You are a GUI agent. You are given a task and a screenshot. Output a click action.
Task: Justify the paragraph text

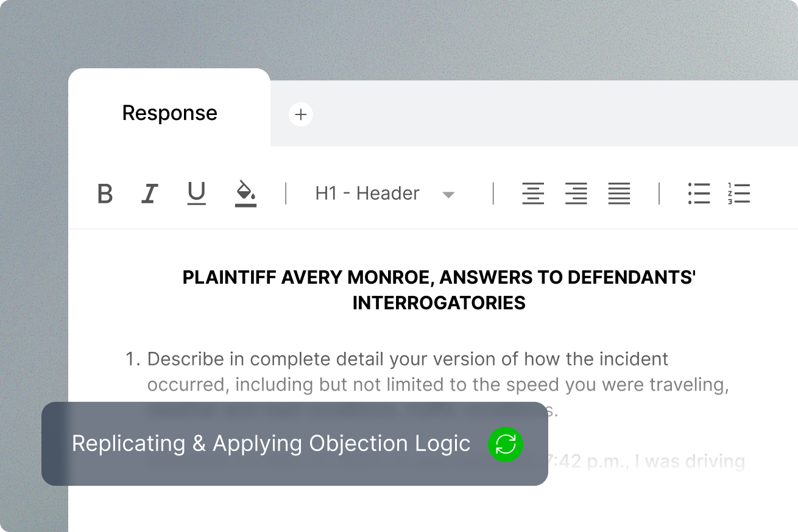619,194
